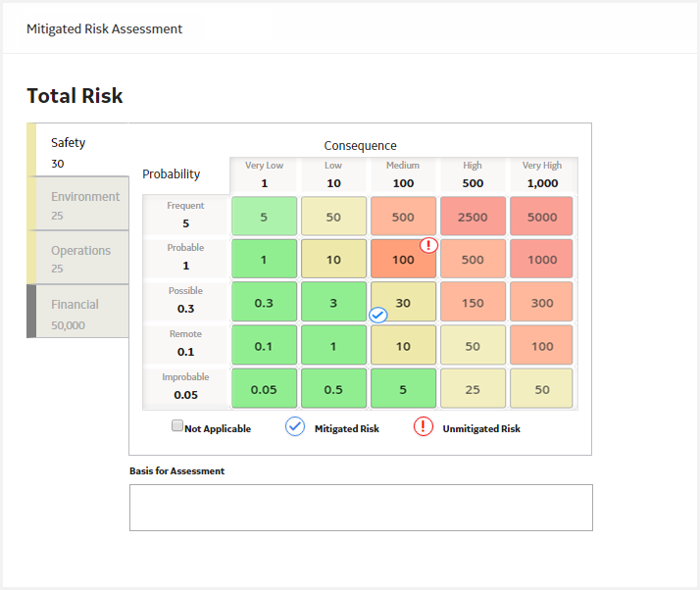Screen dimensions: 700x590
Task: Select the 5000 Frequent Very High cell
Action: pyautogui.click(x=541, y=216)
